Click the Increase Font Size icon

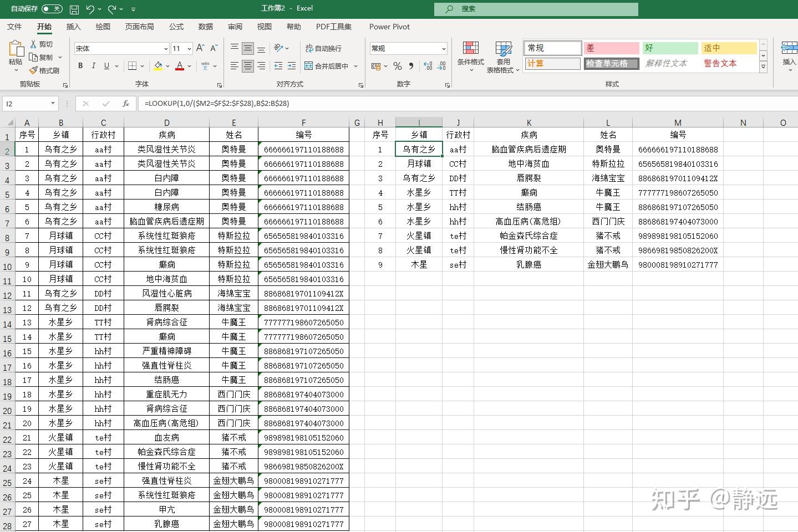click(x=200, y=48)
